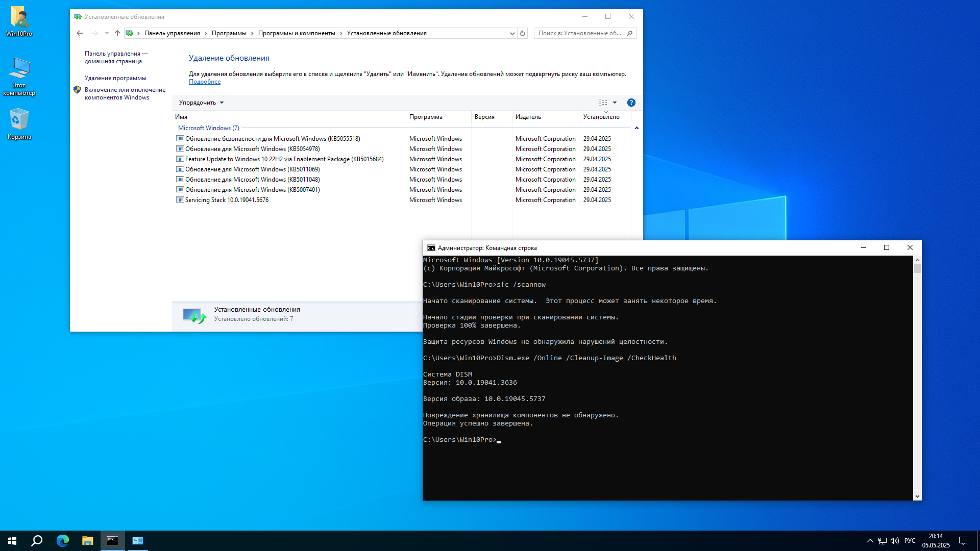Open the view options dropdown arrow
Screen dimensions: 980x551
[615, 102]
